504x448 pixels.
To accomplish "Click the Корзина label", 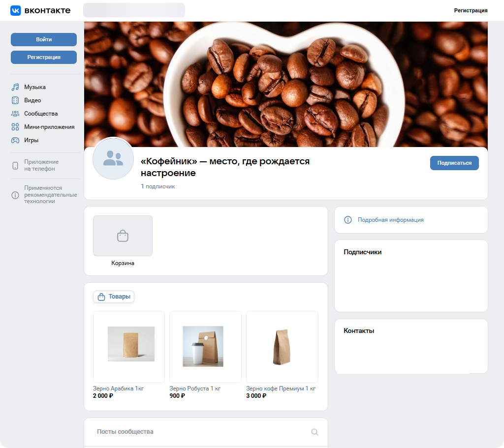I will [x=123, y=263].
